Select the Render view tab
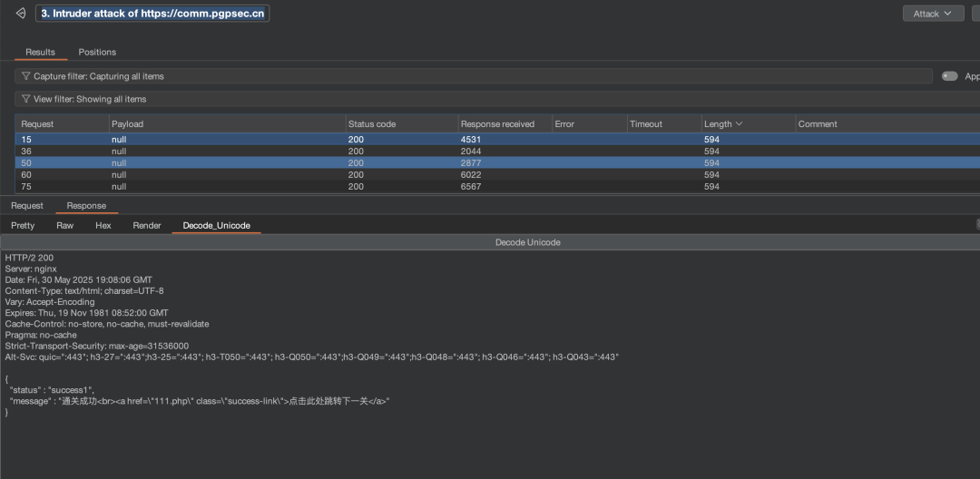 [147, 226]
